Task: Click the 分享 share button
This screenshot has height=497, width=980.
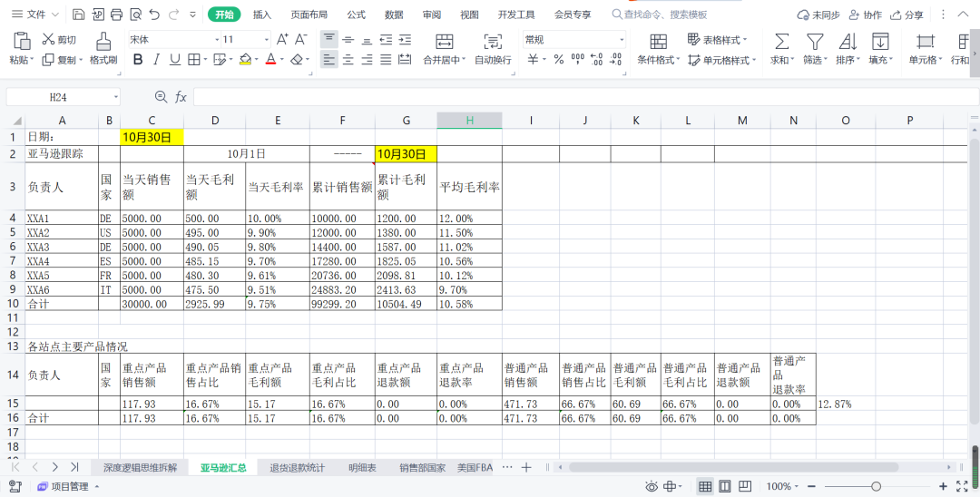Action: point(907,15)
